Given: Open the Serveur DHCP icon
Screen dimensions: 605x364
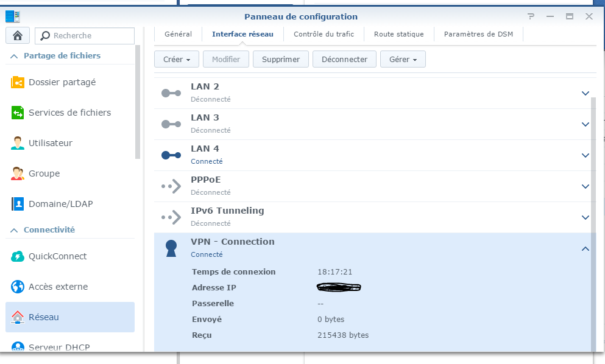Looking at the screenshot, I should click(x=17, y=346).
